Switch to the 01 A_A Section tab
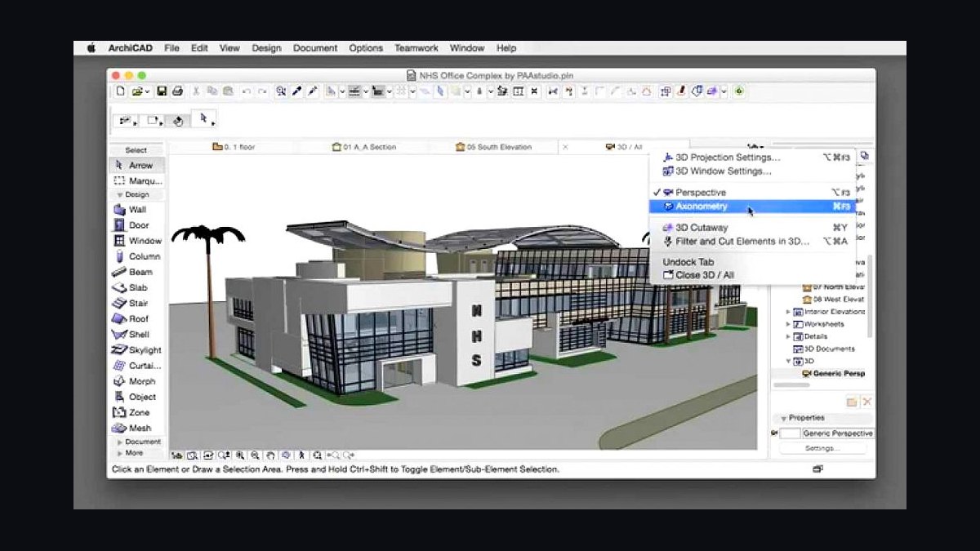980x551 pixels. tap(364, 147)
